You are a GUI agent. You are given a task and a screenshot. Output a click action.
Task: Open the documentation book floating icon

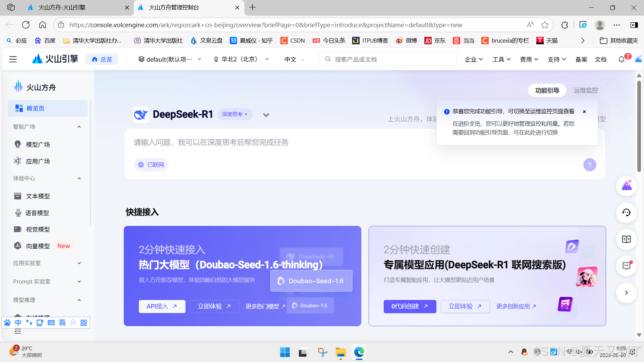coord(626,239)
